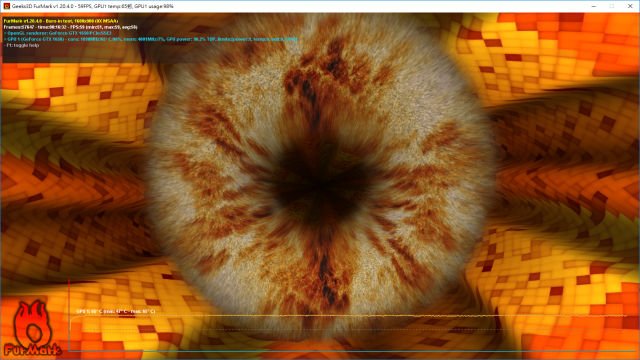640x360 pixels.
Task: Minimize the FurMark window
Action: (x=594, y=6)
